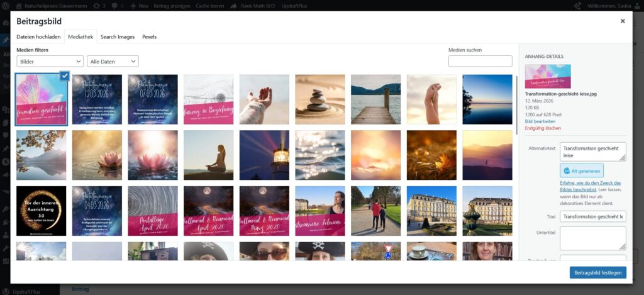
Task: Select the stacked zen stones thumbnail
Action: click(320, 99)
